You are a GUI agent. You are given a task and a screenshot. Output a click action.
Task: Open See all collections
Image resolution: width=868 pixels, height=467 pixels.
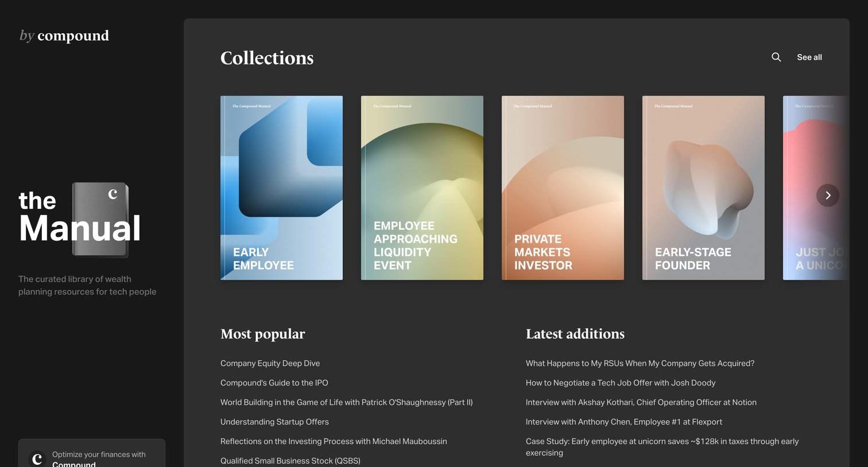click(809, 57)
